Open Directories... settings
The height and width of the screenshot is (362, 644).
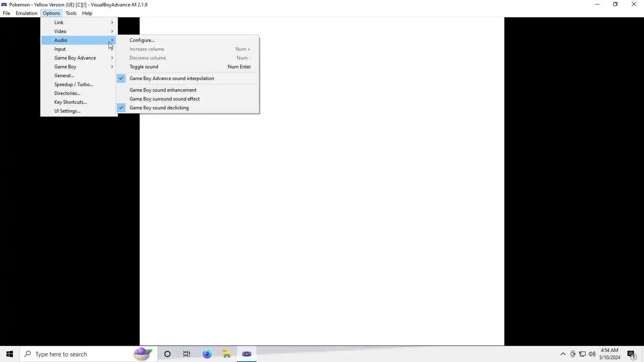pyautogui.click(x=79, y=93)
